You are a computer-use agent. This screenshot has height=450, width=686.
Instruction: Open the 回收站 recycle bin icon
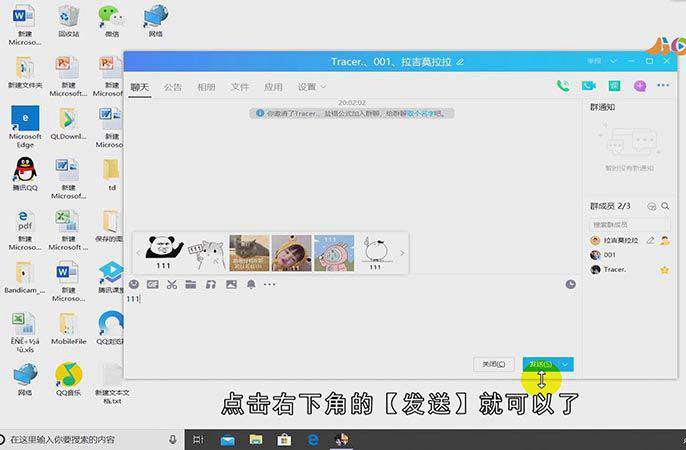click(68, 20)
